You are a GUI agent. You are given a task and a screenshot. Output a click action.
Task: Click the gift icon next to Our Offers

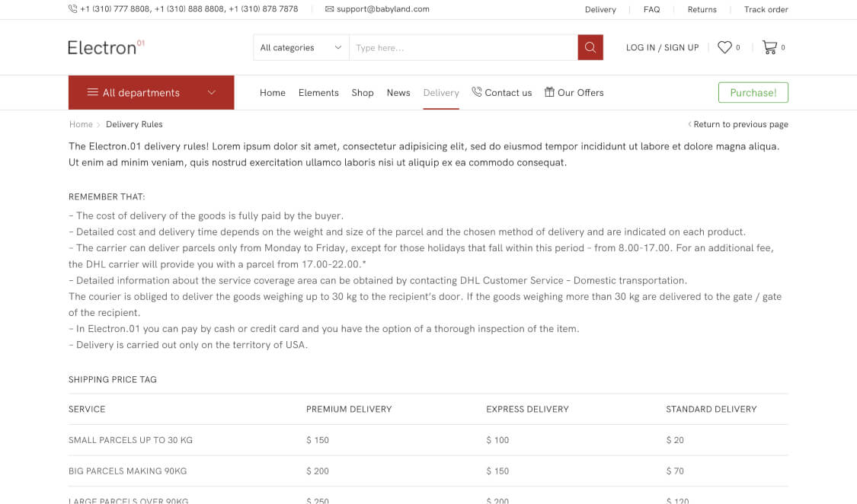(549, 92)
